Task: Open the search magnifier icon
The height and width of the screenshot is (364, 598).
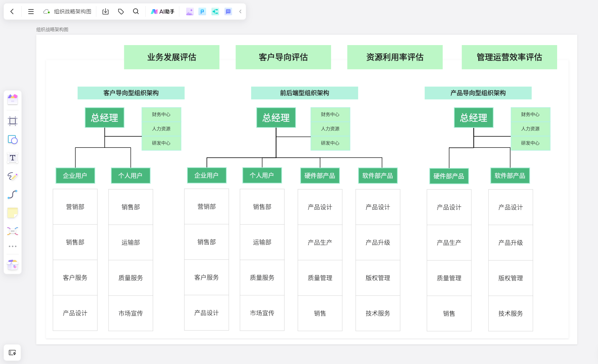Action: coord(136,11)
